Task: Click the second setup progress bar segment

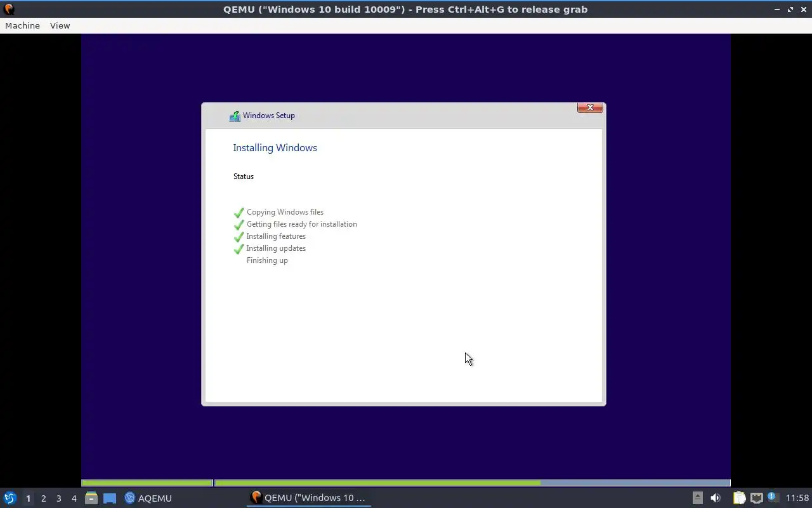Action: [x=473, y=483]
